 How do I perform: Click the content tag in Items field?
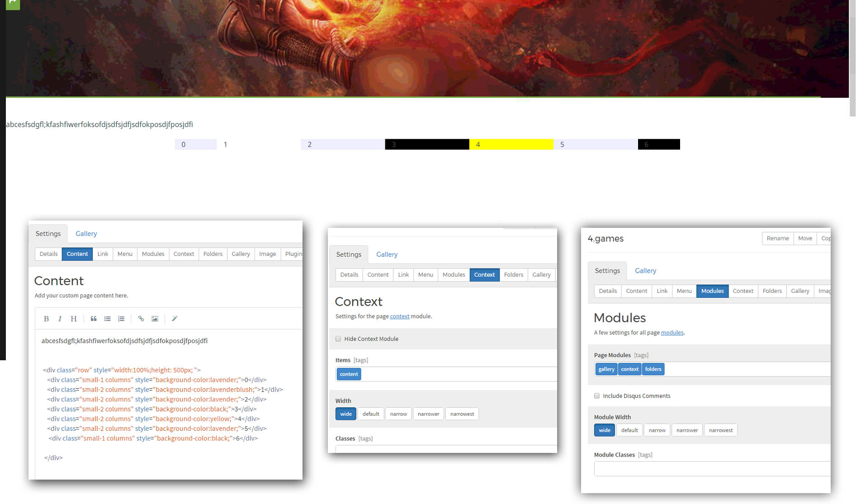click(349, 374)
